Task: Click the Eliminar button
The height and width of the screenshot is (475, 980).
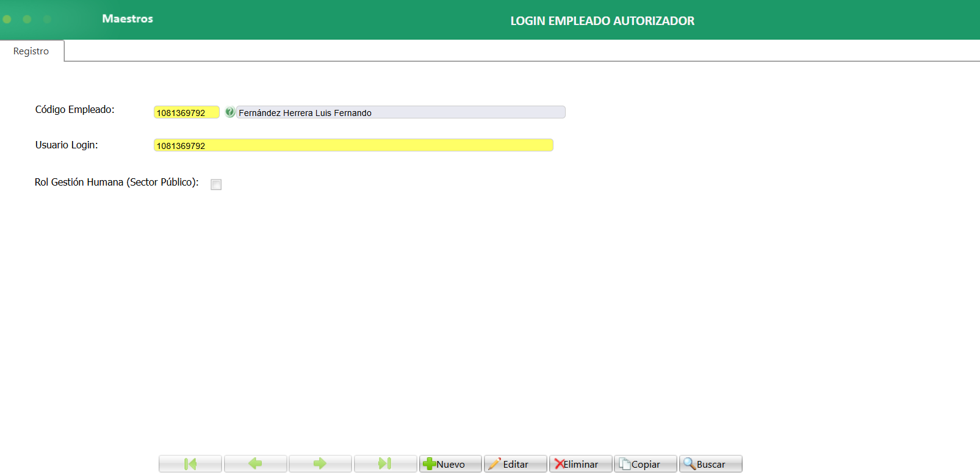Action: coord(580,464)
